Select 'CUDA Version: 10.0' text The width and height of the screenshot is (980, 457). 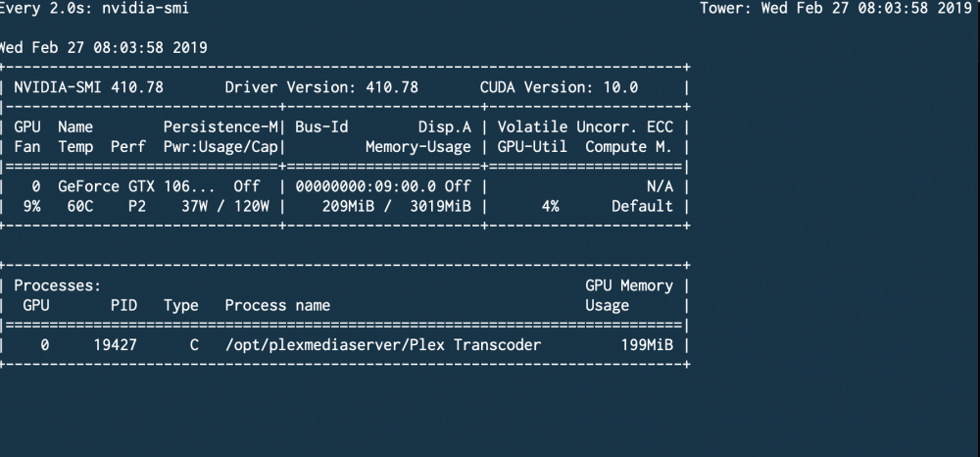(x=559, y=87)
